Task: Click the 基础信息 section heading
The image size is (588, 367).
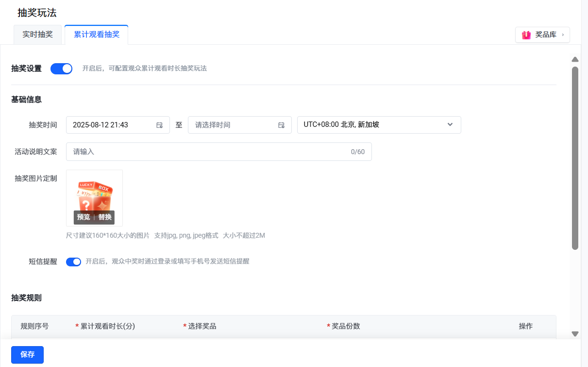Action: (x=26, y=99)
